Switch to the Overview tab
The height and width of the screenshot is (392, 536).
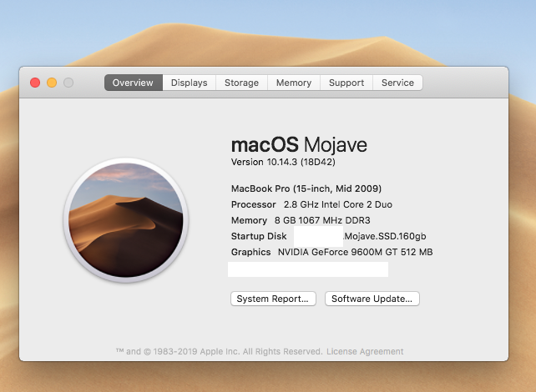(x=134, y=83)
